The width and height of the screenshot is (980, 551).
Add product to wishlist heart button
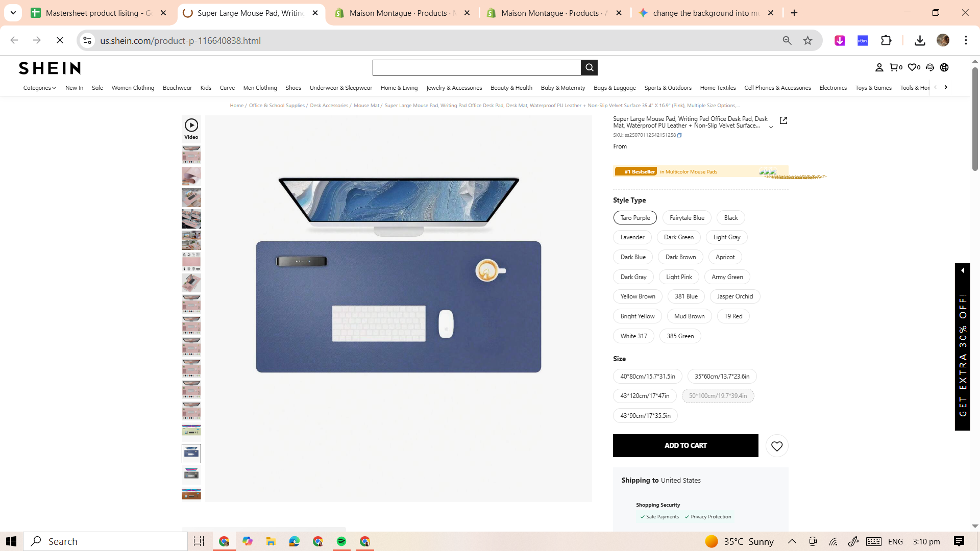pyautogui.click(x=777, y=446)
